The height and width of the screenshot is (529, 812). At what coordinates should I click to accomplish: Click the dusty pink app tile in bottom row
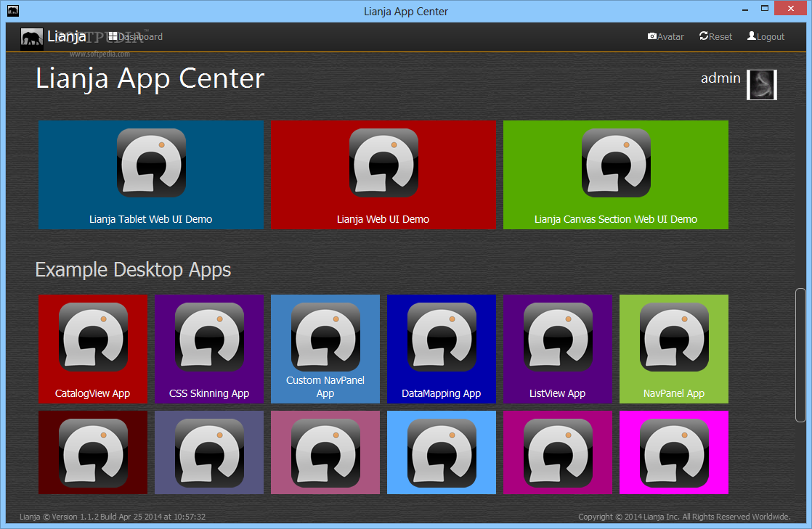325,452
